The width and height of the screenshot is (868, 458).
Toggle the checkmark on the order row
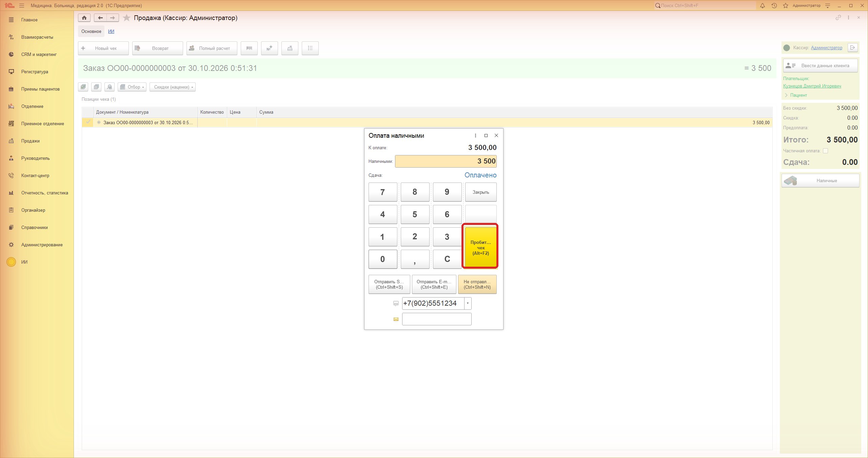[88, 122]
